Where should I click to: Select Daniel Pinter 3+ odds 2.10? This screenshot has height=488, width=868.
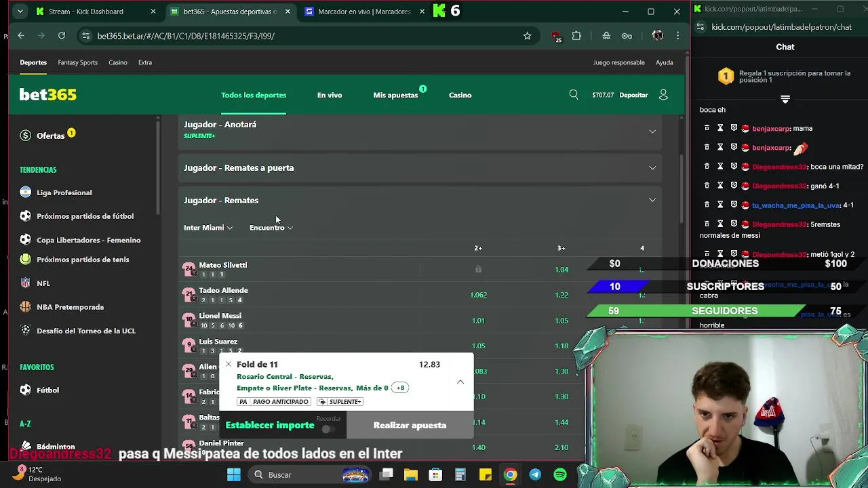pyautogui.click(x=561, y=447)
